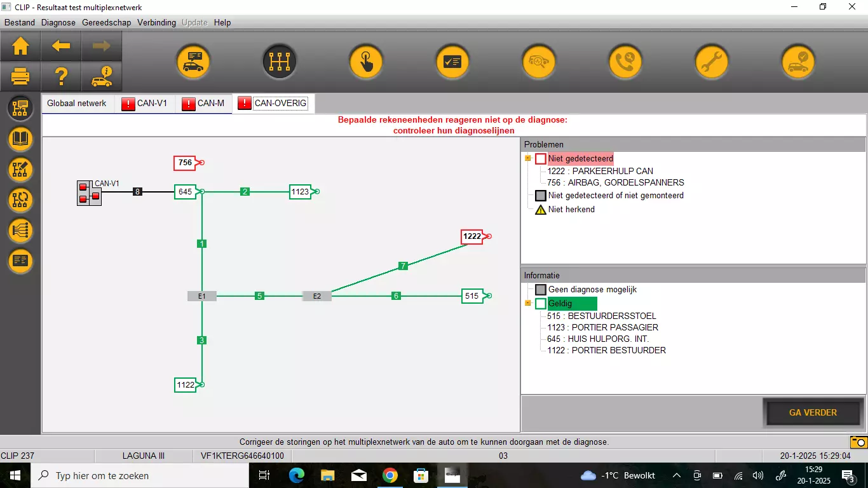
Task: Select '756 : AIRBAG, GORDELSPANNERS' tree entry
Action: pyautogui.click(x=615, y=182)
